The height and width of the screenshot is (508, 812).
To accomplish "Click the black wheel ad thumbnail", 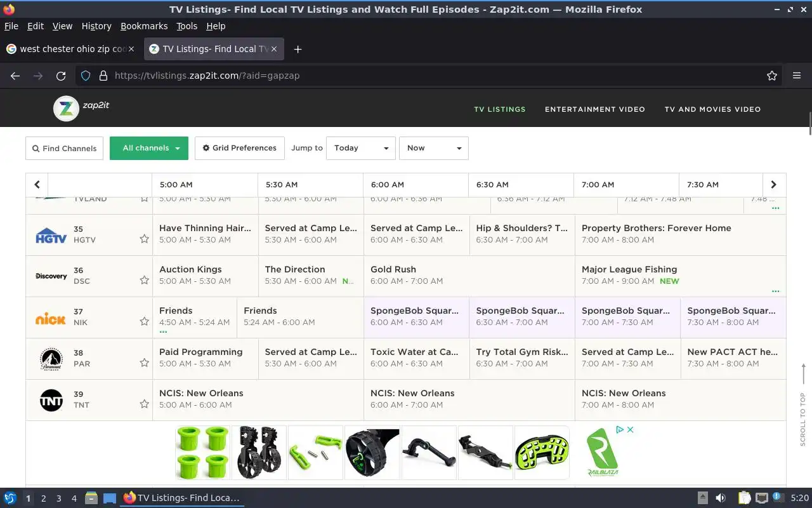I will coord(372,453).
